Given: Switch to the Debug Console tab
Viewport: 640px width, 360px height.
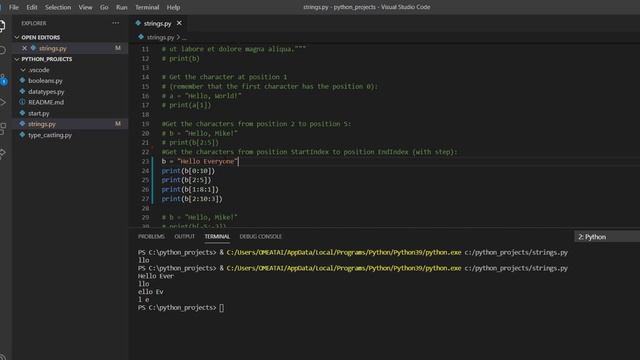Looking at the screenshot, I should [260, 237].
